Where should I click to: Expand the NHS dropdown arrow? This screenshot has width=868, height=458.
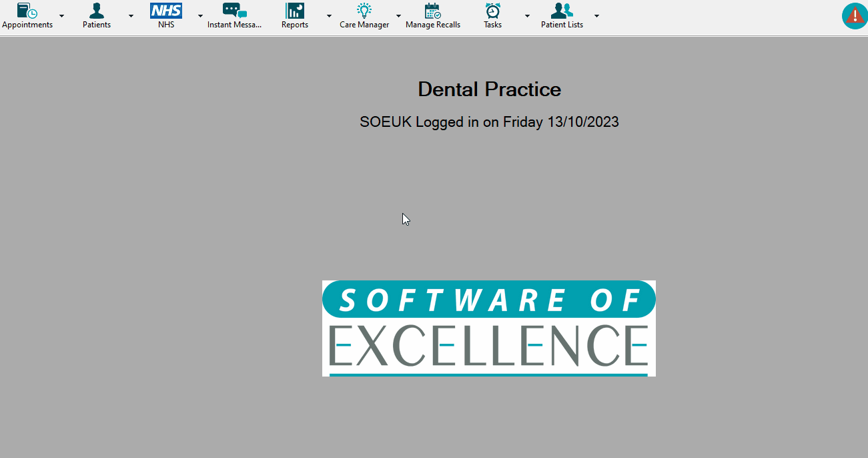tap(200, 15)
